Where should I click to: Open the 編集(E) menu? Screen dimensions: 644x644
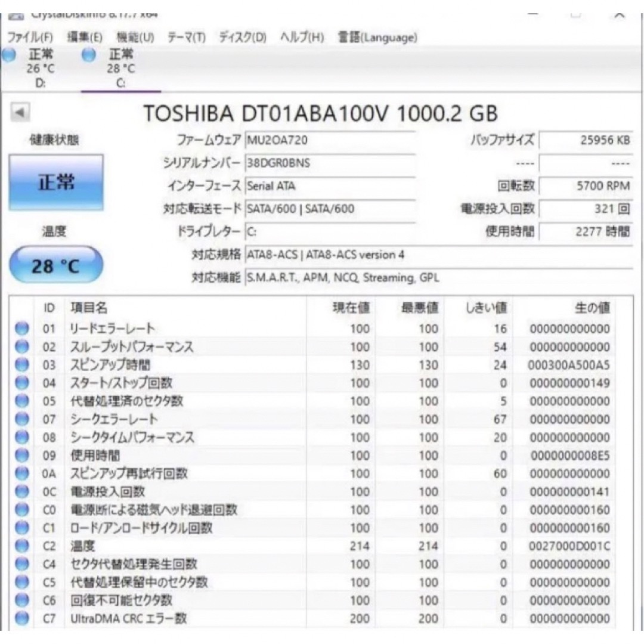pos(85,38)
